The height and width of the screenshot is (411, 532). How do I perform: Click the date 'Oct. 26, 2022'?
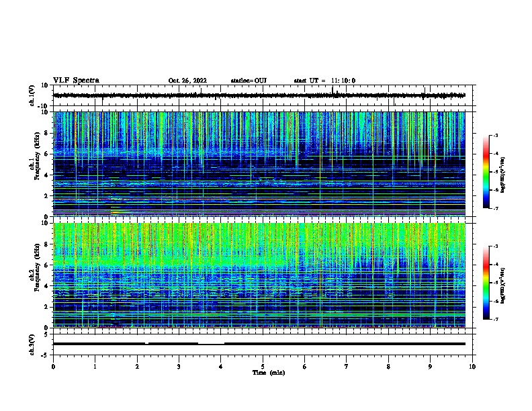pyautogui.click(x=187, y=81)
